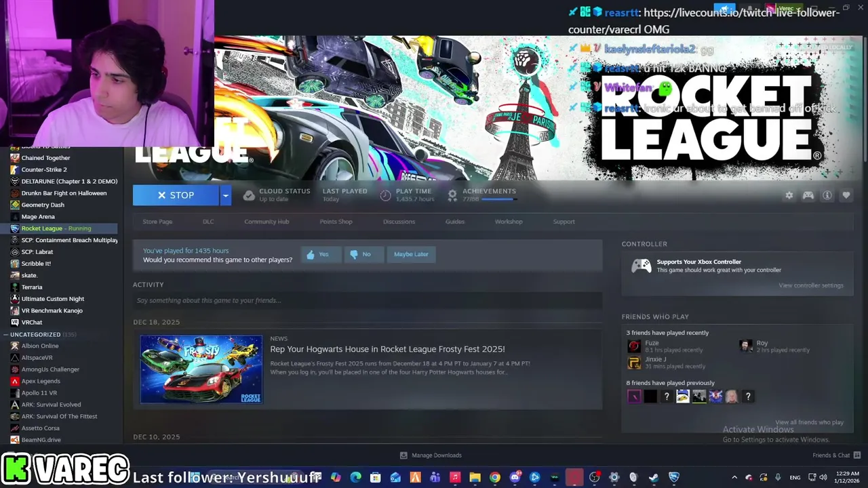Open View all friends who play link
This screenshot has width=868, height=488.
pyautogui.click(x=810, y=422)
